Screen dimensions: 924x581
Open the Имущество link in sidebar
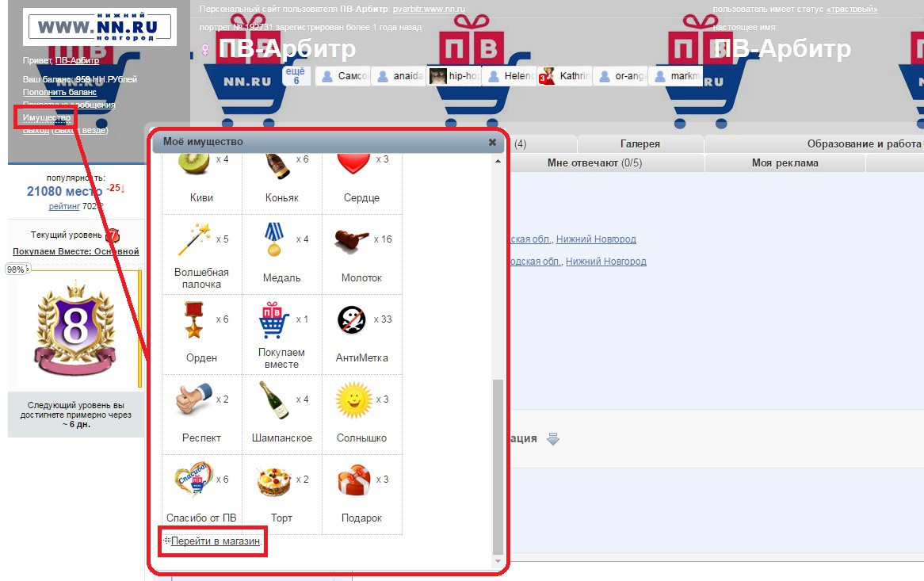point(47,117)
